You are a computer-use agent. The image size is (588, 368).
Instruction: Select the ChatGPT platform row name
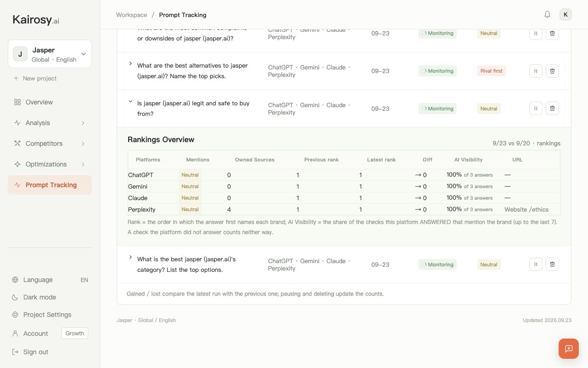click(141, 175)
